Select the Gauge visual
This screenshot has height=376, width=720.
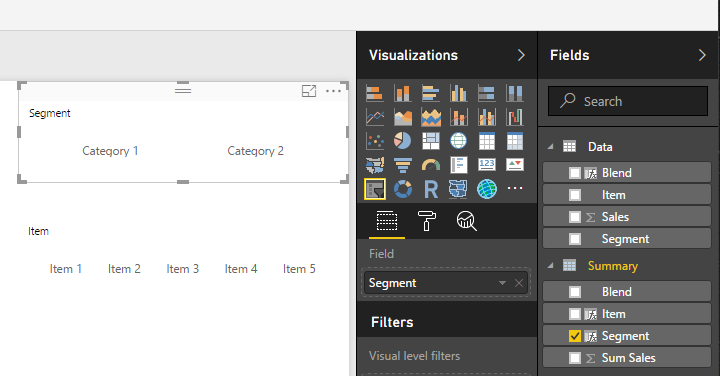(x=431, y=165)
